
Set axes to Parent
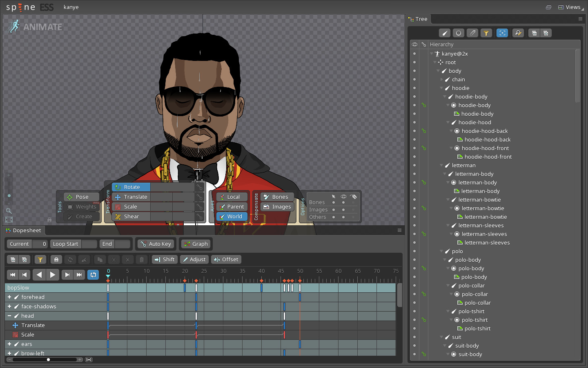[x=232, y=207]
